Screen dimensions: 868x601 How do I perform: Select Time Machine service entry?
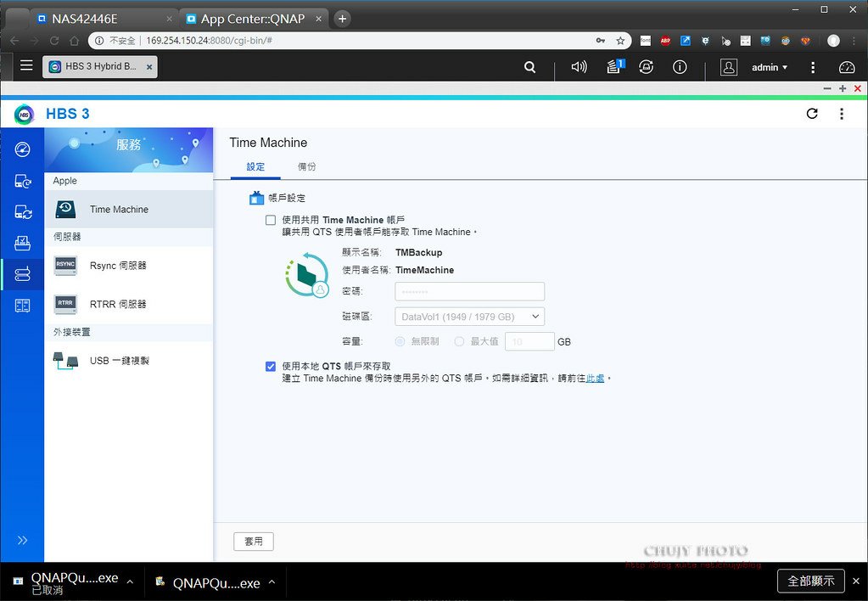128,210
